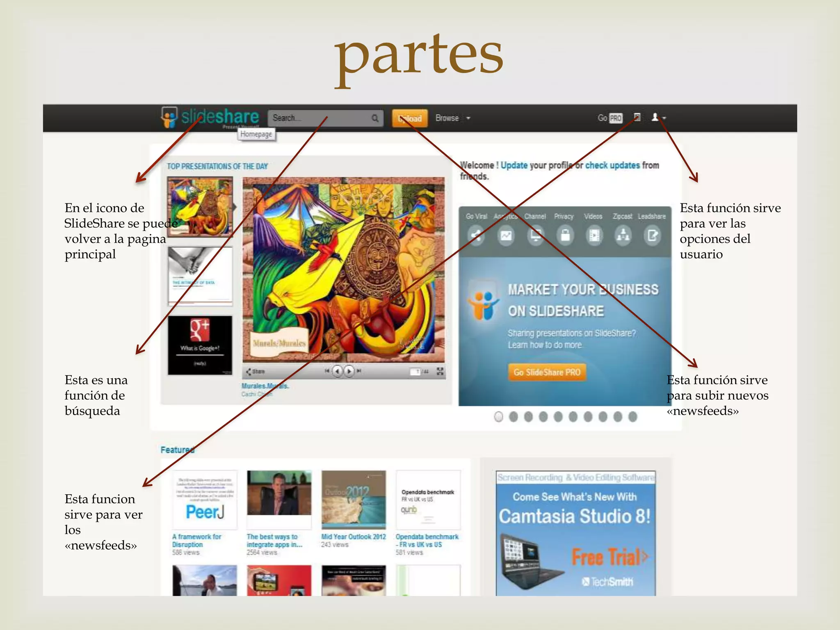840x630 pixels.
Task: Click the Cachi Chien author link
Action: tap(257, 394)
